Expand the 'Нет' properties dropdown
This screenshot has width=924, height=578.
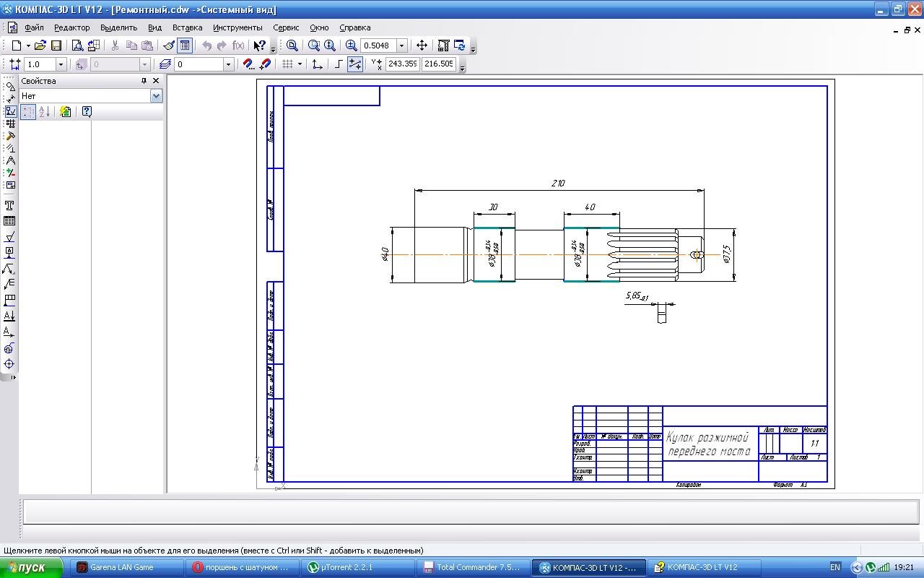(156, 96)
